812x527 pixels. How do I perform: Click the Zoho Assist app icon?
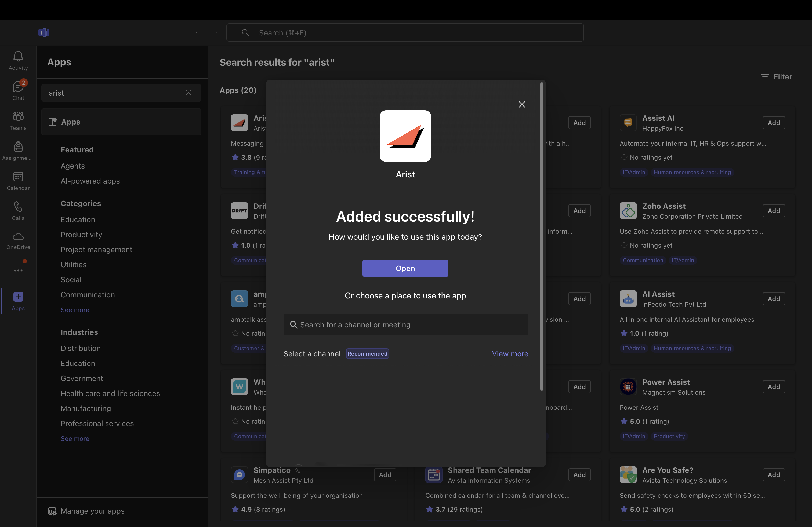[x=628, y=211]
